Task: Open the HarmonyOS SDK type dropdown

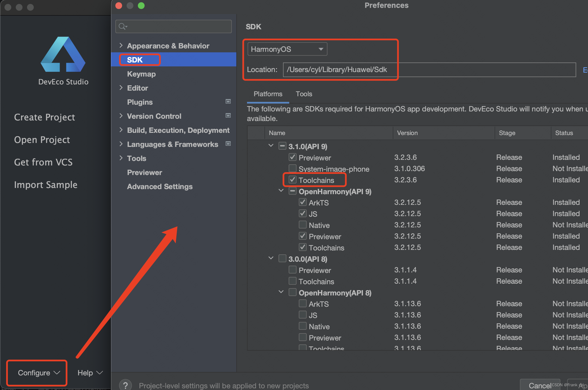Action: 287,49
